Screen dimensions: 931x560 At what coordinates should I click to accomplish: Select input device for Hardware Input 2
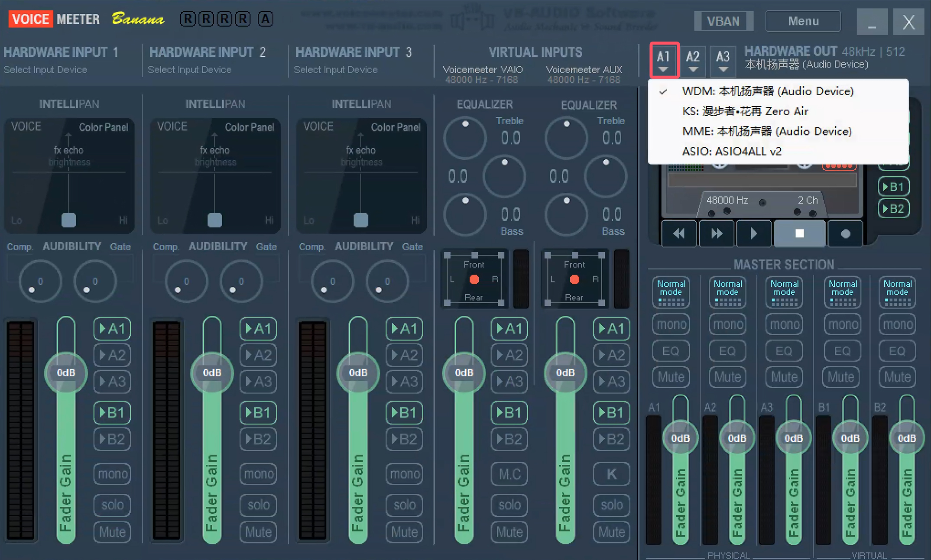(x=190, y=70)
